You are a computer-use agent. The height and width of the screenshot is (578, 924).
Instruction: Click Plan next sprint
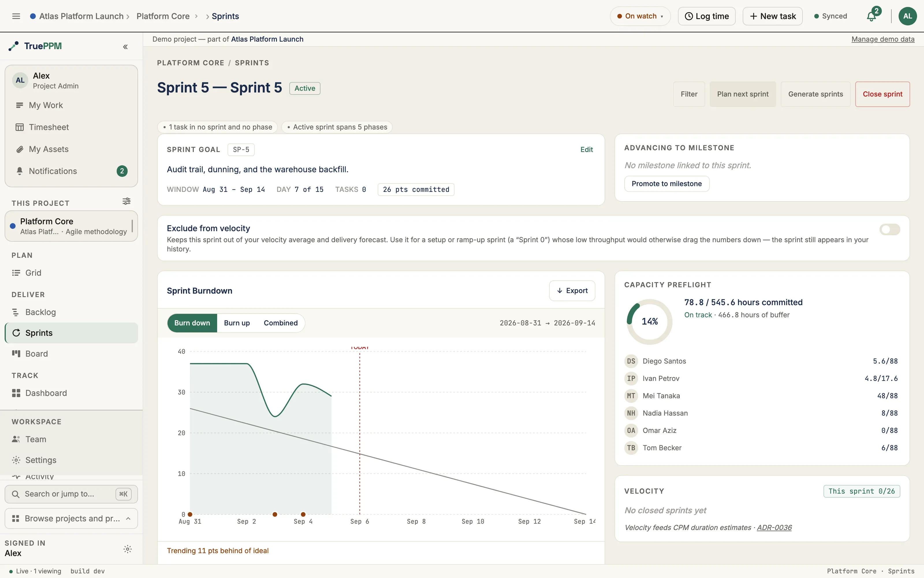coord(743,94)
